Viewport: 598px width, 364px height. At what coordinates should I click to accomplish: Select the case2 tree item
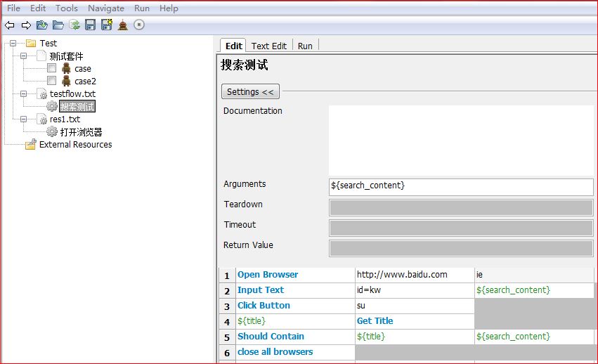point(86,82)
